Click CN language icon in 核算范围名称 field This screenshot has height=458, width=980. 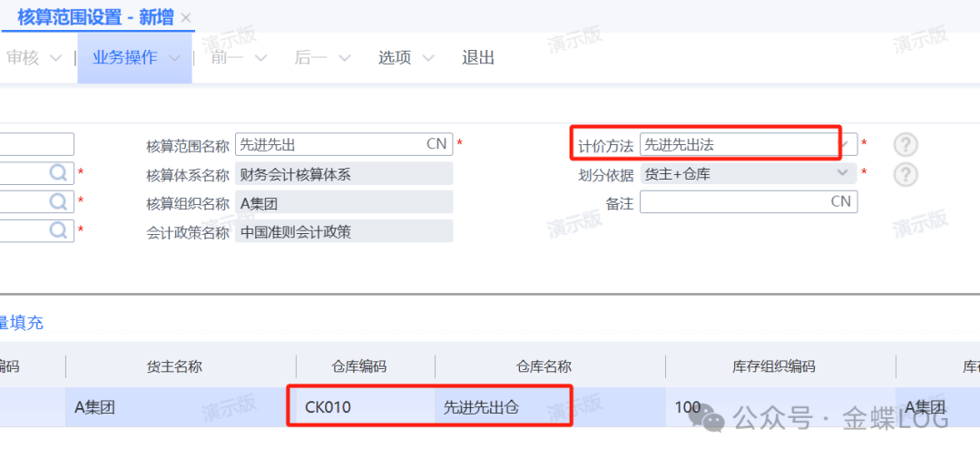click(x=436, y=144)
